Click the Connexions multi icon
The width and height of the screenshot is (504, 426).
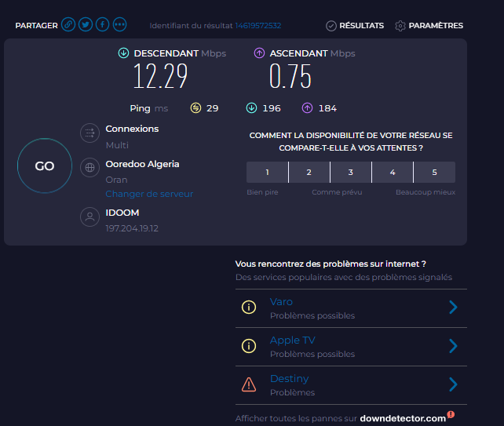coord(89,133)
